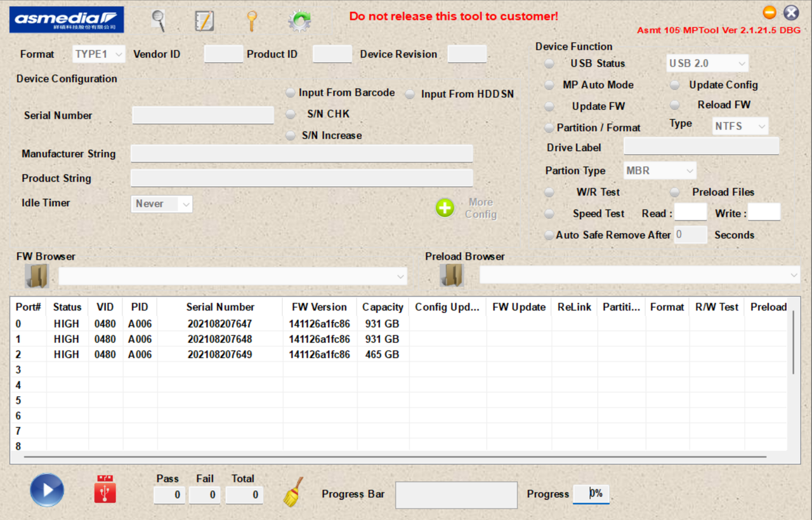This screenshot has width=812, height=520.
Task: Open the notepad edit icon
Action: [204, 21]
